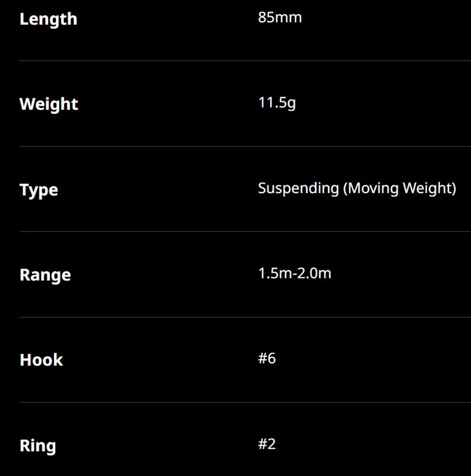Click the Type label
The height and width of the screenshot is (476, 471).
tap(39, 190)
